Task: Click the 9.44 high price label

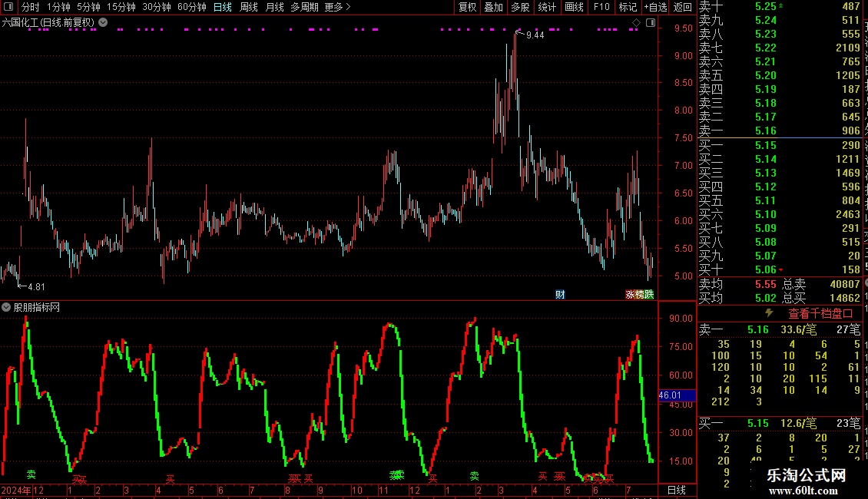Action: (535, 35)
